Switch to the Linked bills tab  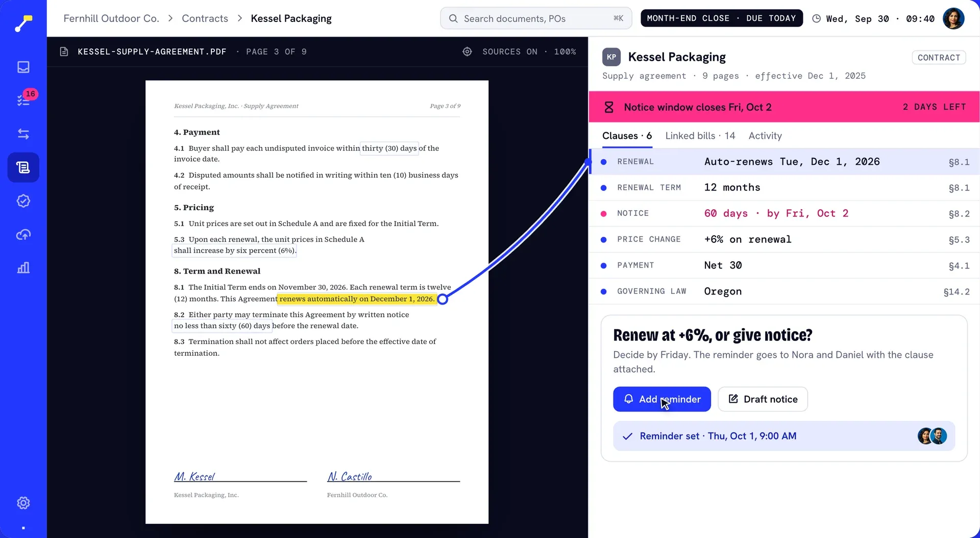point(700,136)
